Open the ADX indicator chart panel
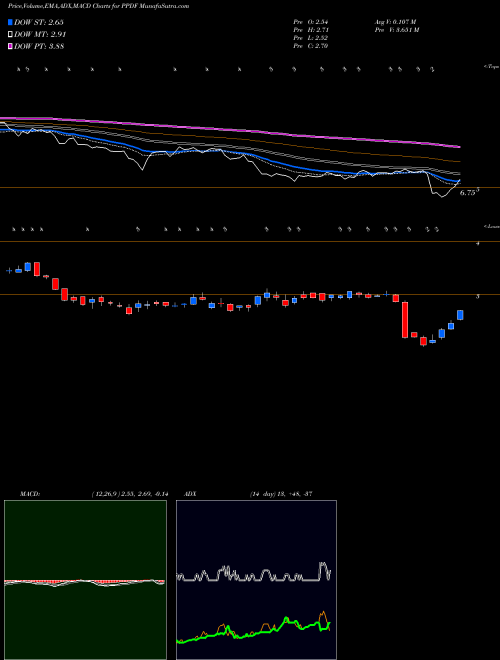This screenshot has height=660, width=500. (x=256, y=580)
